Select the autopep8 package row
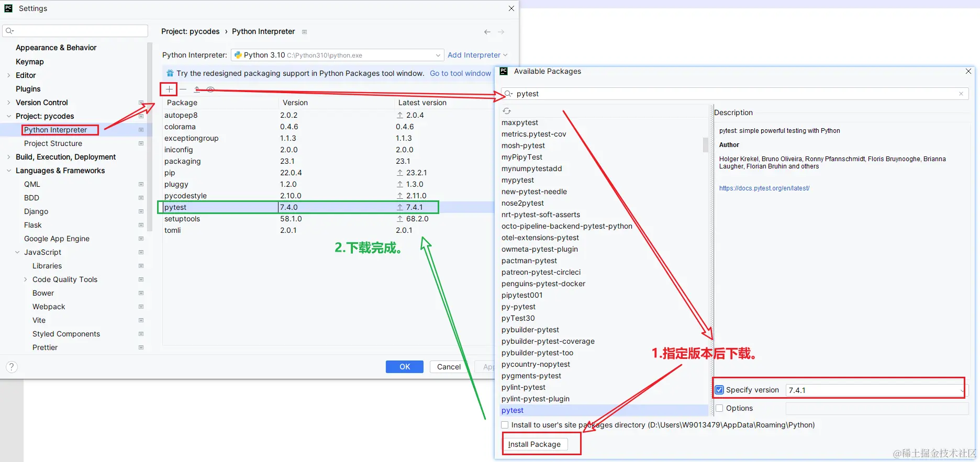Screen dimensions: 980x462 click(327, 115)
